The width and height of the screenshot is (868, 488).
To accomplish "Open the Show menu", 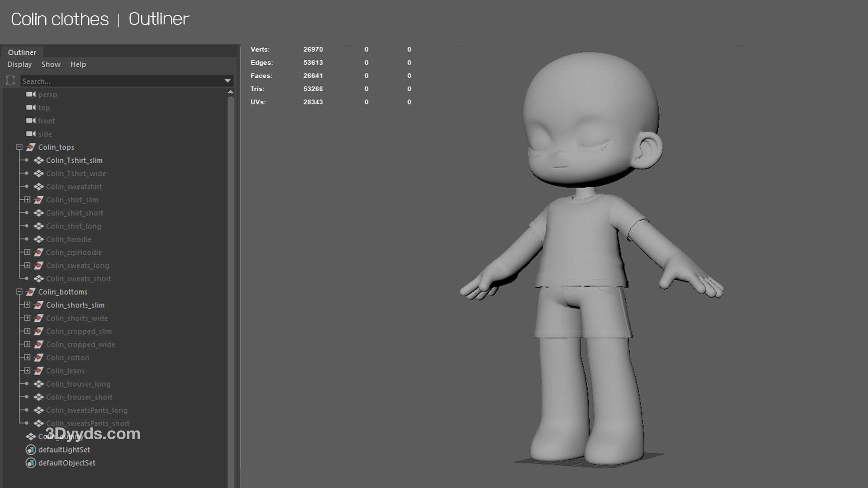I will (x=51, y=65).
